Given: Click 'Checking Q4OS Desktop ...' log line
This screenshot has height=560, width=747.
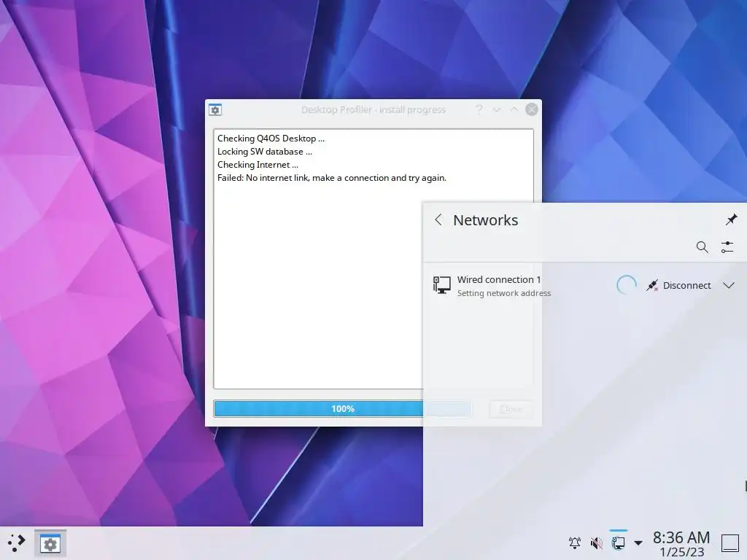Looking at the screenshot, I should pyautogui.click(x=271, y=139).
